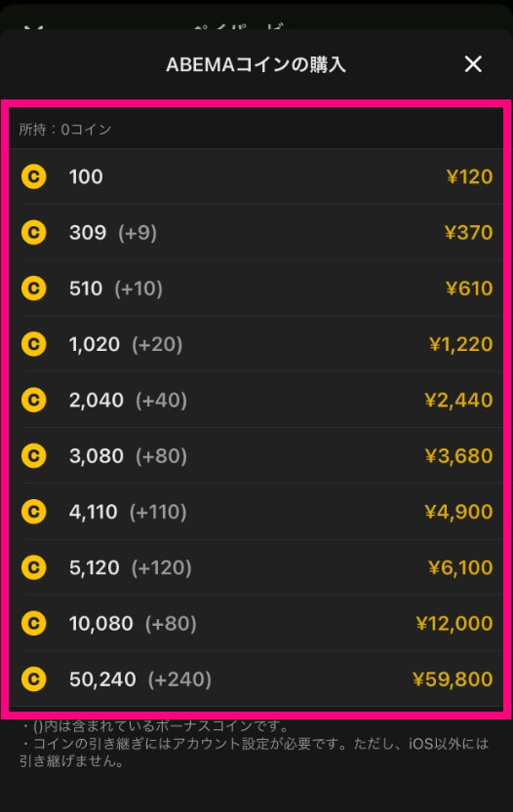Select the ¥2,440 coin package price

pyautogui.click(x=458, y=401)
